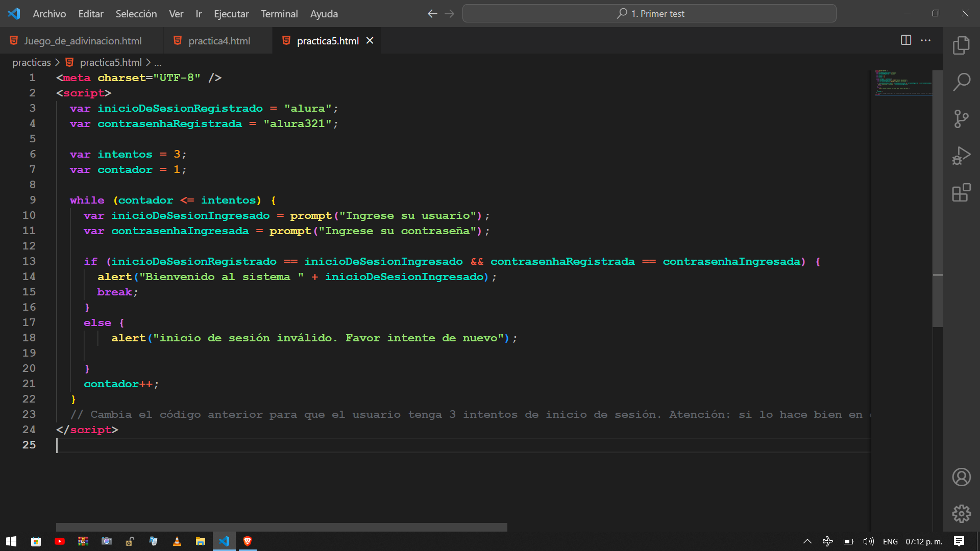Click the 'while' keyword on line 9
This screenshot has height=551, width=980.
pos(87,200)
